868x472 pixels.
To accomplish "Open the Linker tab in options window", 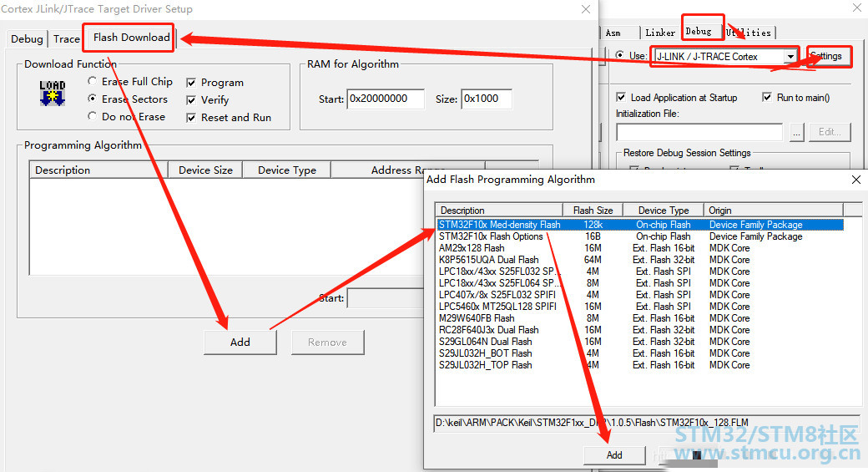I will 660,33.
